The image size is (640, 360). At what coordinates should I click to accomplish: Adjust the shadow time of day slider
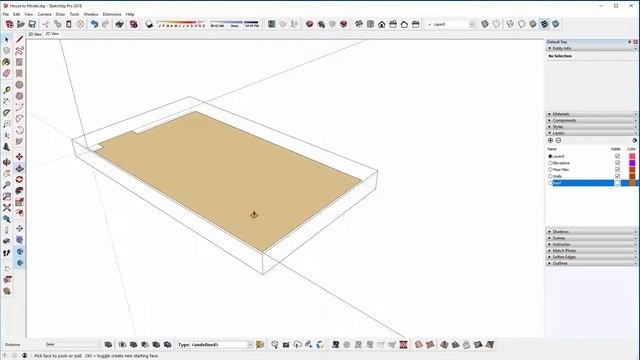(x=234, y=24)
